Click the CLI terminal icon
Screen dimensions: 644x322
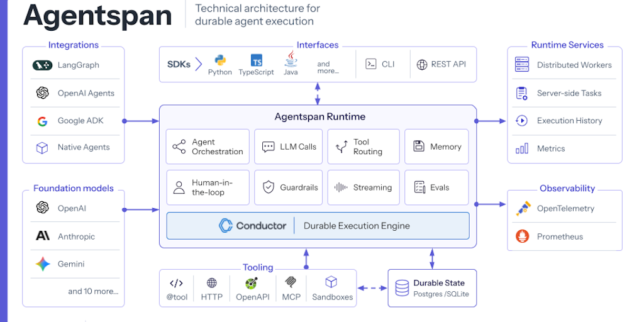(371, 64)
